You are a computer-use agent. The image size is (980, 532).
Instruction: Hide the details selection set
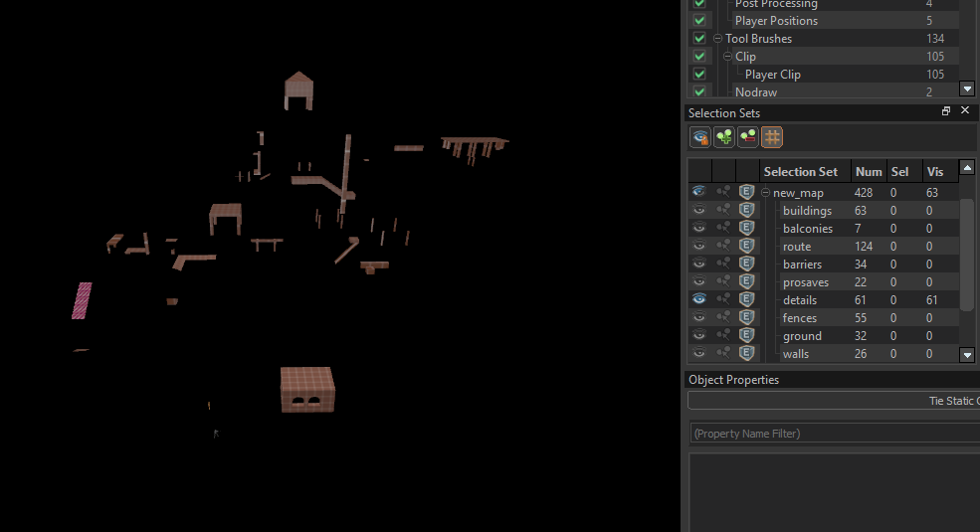coord(698,299)
